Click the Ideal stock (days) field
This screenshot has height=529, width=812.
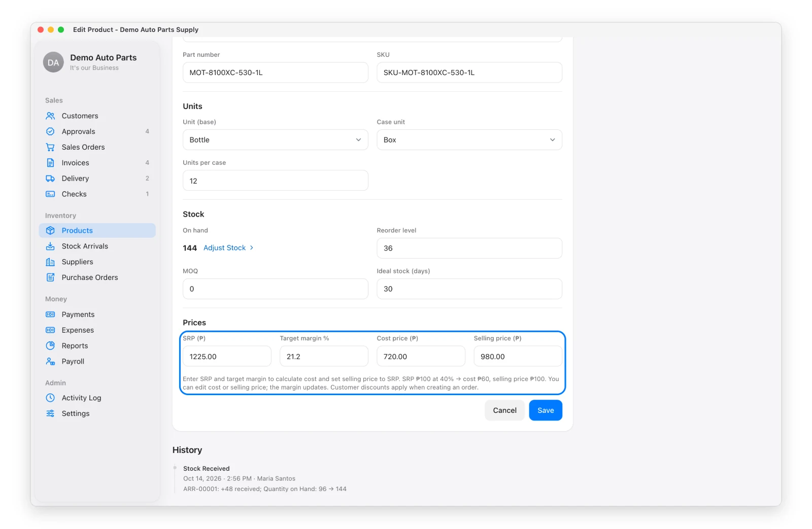pos(469,289)
